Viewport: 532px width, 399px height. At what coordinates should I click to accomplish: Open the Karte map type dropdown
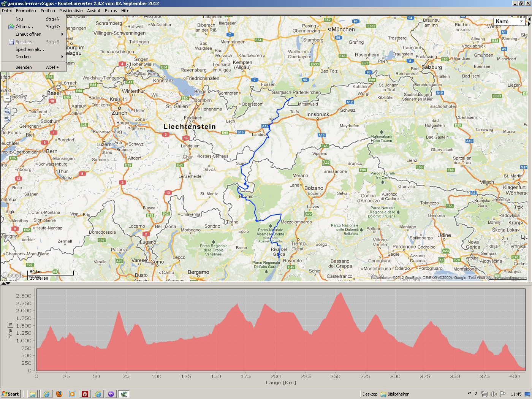click(x=509, y=21)
